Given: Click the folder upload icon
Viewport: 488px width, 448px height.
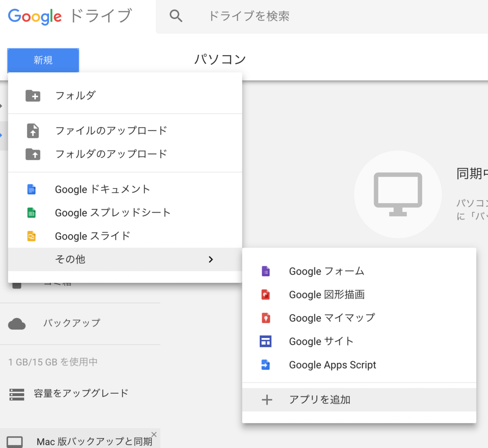Looking at the screenshot, I should pyautogui.click(x=33, y=154).
